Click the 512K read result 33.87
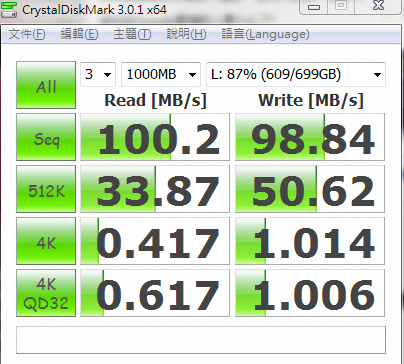The height and width of the screenshot is (364, 404). 155,189
